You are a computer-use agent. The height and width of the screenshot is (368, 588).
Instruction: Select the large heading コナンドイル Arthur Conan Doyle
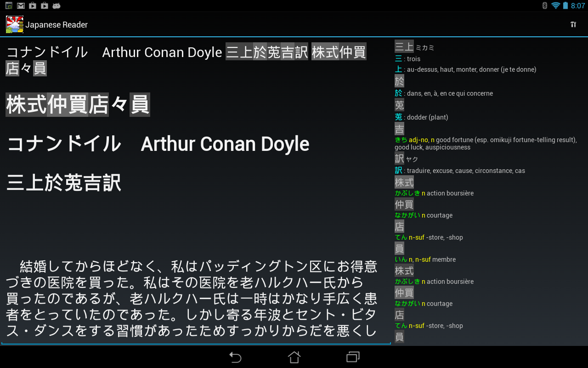[x=158, y=144]
